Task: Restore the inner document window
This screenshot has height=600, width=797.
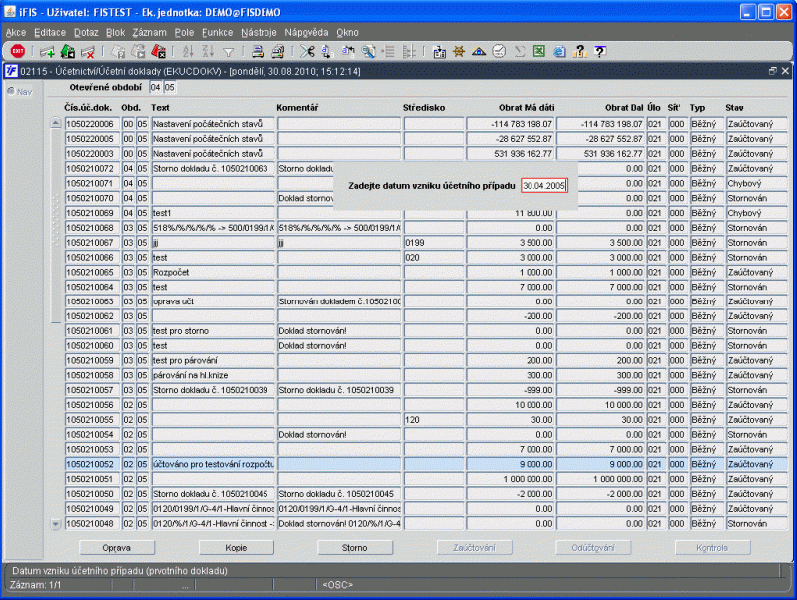Action: click(773, 71)
